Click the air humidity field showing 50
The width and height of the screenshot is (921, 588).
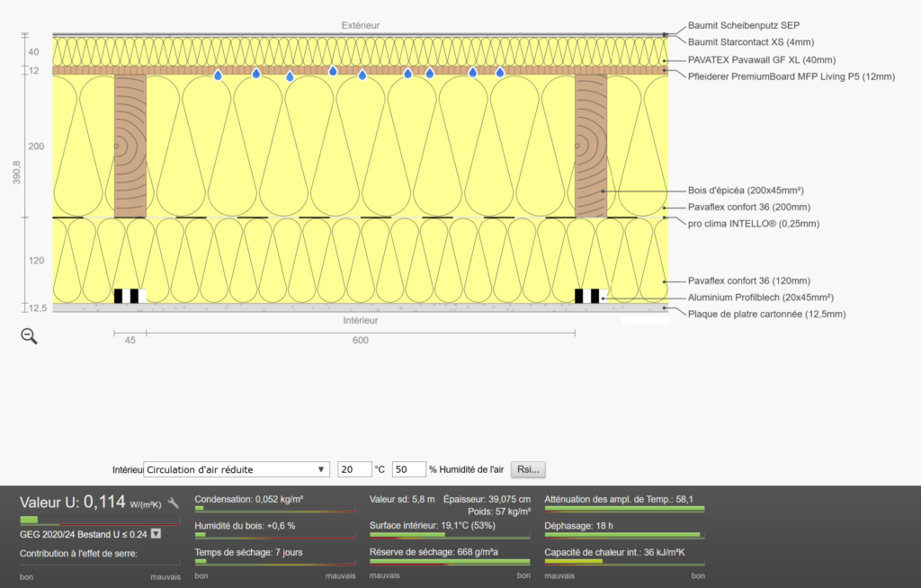(x=408, y=469)
